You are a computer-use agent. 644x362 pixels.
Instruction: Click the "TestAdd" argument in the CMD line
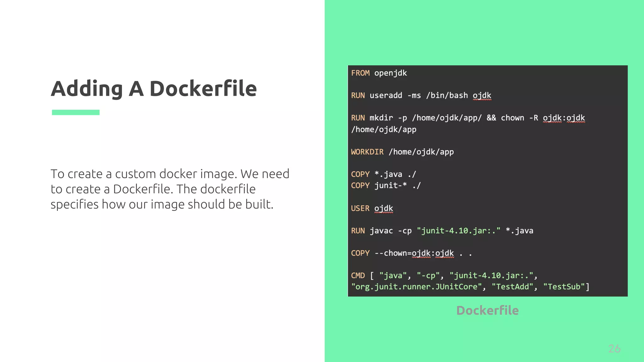pyautogui.click(x=513, y=287)
